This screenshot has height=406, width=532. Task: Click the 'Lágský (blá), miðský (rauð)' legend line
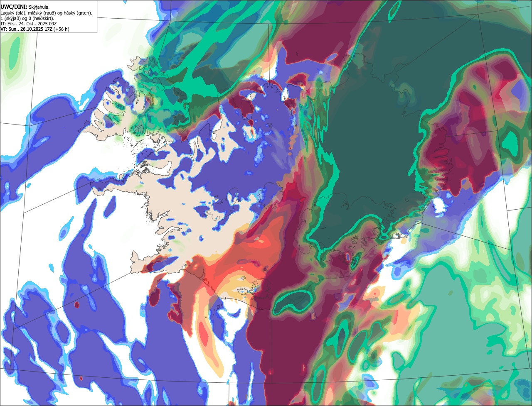pyautogui.click(x=47, y=13)
